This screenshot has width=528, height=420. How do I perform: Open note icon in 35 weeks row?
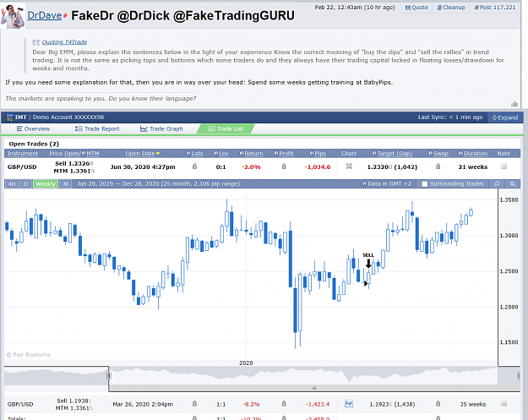(x=504, y=403)
